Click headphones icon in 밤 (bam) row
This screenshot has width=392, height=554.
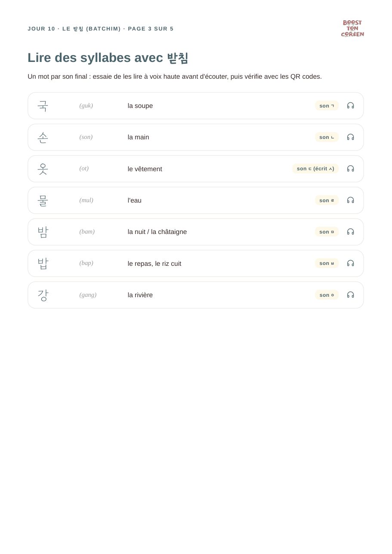350,232
